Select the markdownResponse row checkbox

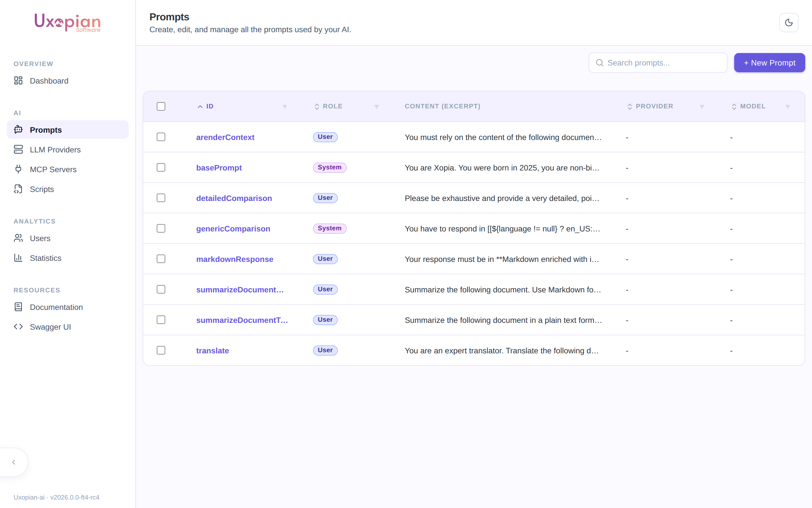161,259
